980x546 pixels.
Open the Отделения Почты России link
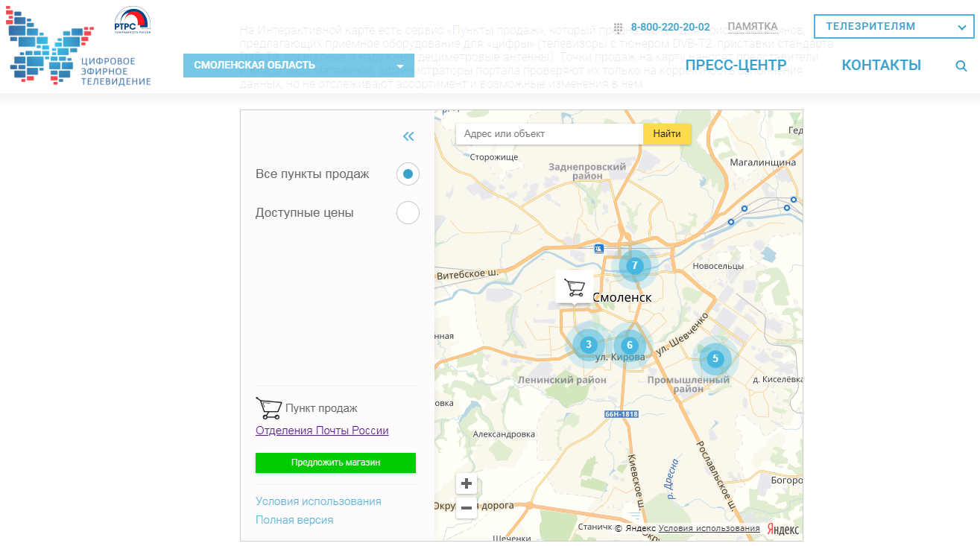point(322,431)
